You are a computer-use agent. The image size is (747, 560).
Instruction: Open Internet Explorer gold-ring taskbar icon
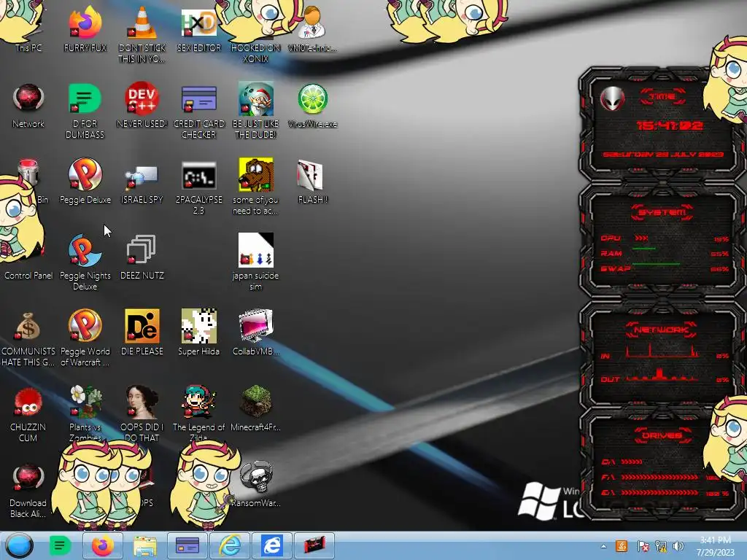coord(229,545)
